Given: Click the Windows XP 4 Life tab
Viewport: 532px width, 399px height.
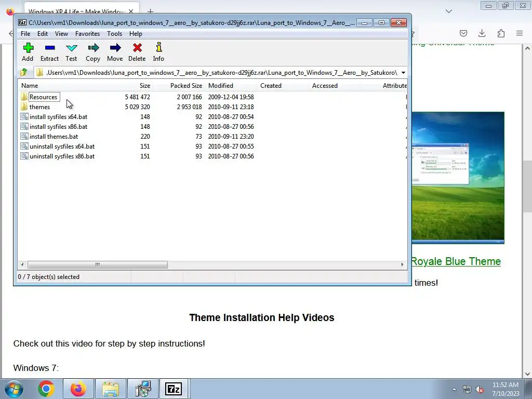Looking at the screenshot, I should pyautogui.click(x=81, y=11).
